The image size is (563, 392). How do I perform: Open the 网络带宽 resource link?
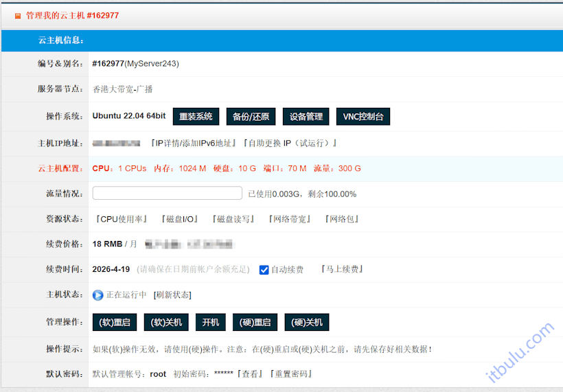pyautogui.click(x=290, y=219)
